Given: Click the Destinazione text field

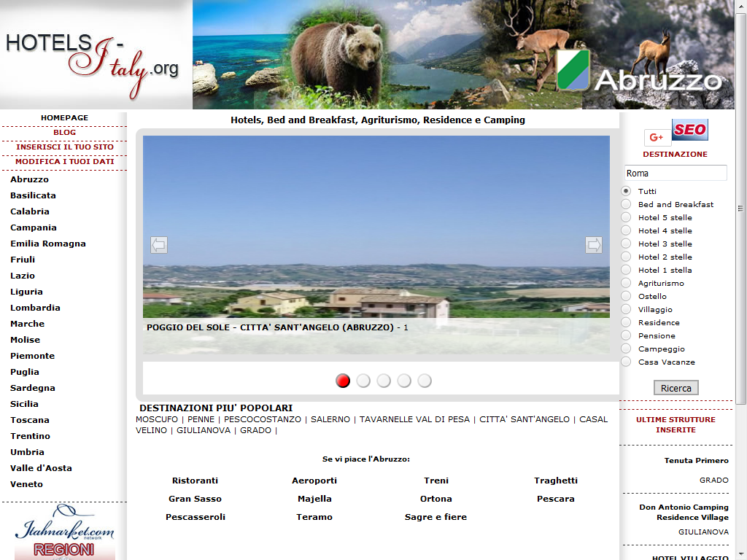Looking at the screenshot, I should 676,173.
